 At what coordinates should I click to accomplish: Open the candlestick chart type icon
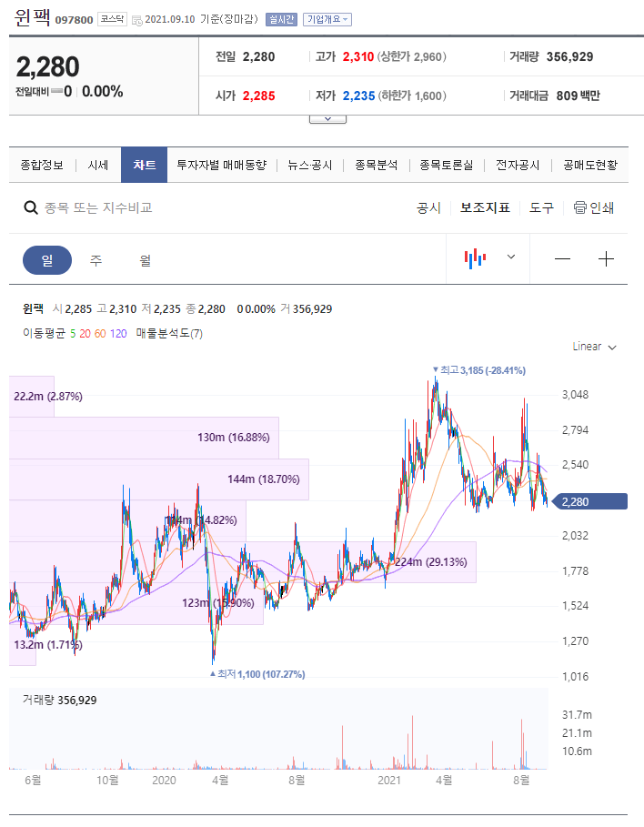tap(475, 258)
